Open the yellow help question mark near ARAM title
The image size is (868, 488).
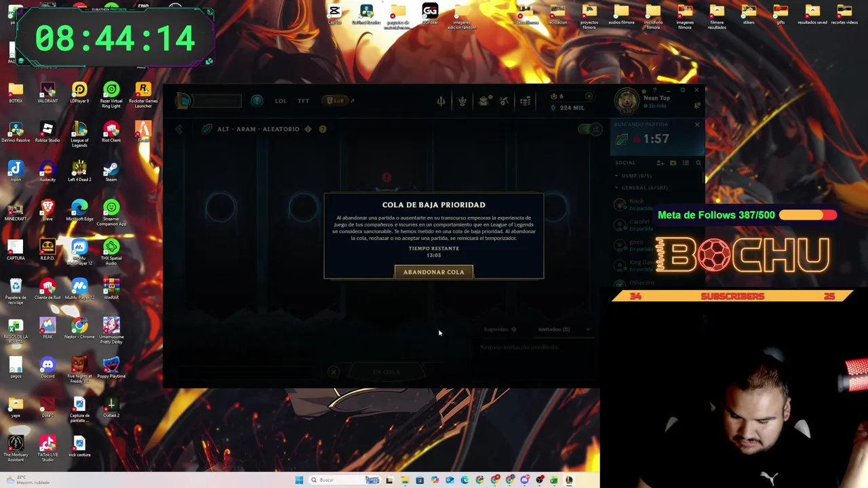(x=323, y=129)
